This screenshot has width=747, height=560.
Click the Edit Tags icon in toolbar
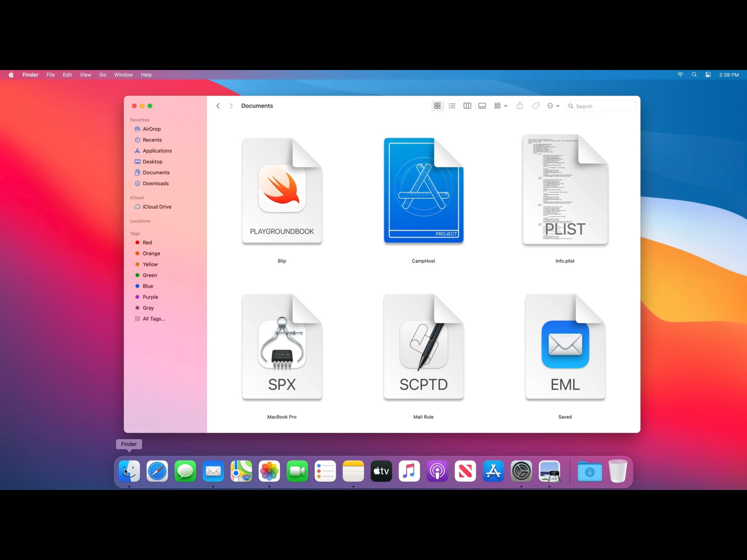coord(536,106)
